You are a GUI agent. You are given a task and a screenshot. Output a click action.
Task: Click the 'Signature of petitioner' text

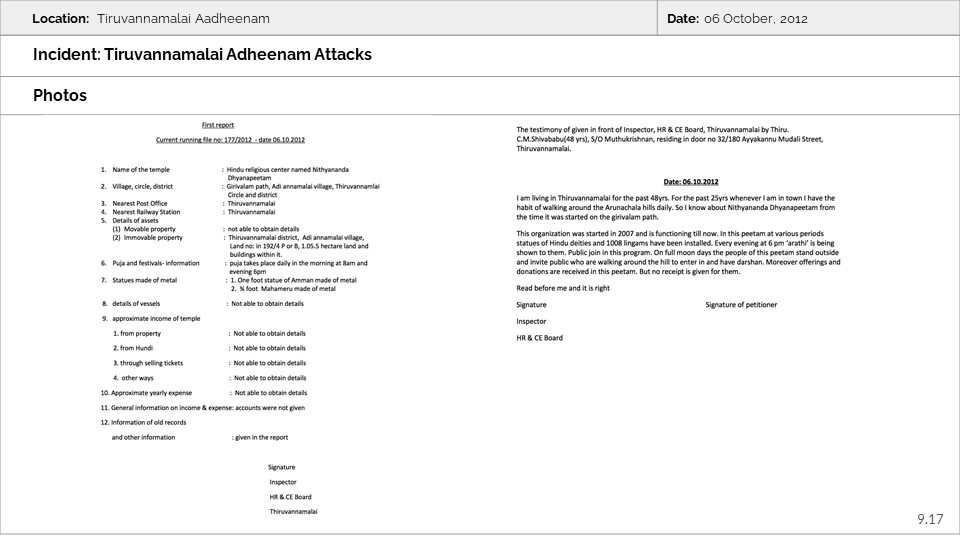point(741,304)
